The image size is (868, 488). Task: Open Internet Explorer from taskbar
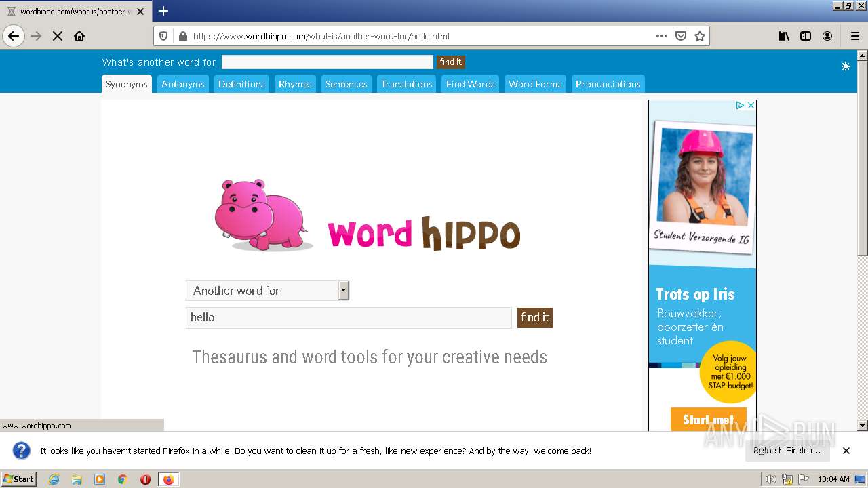(x=54, y=479)
